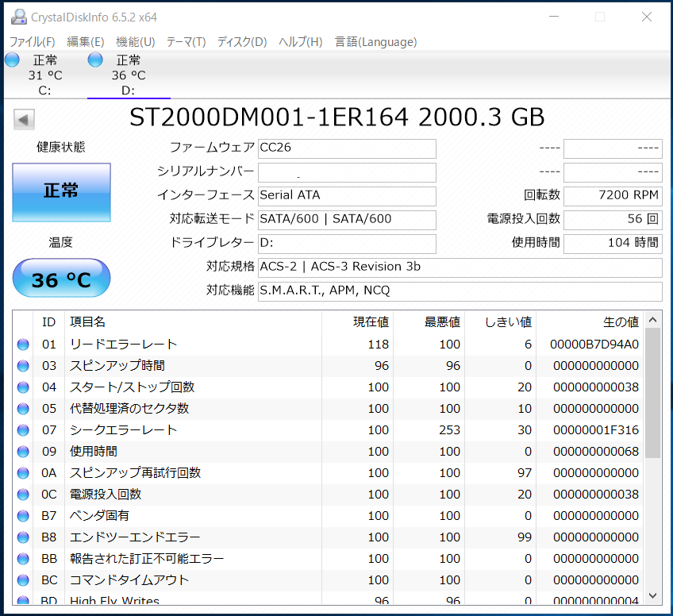Click raw value 00000B7D94A0
The height and width of the screenshot is (616, 673).
pyautogui.click(x=594, y=345)
